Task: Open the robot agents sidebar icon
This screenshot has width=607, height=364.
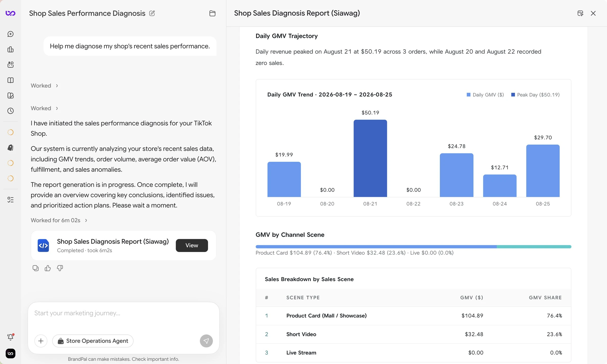Action: coord(10,65)
